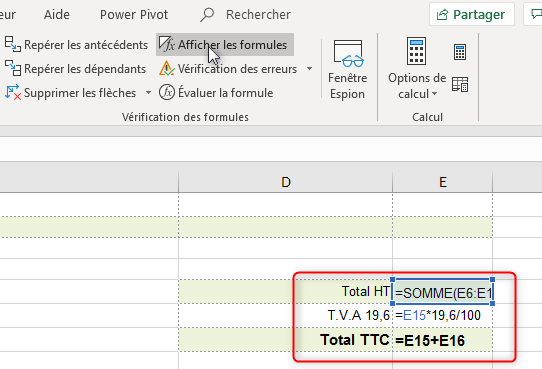Toggle Afficher les formules

pos(225,45)
